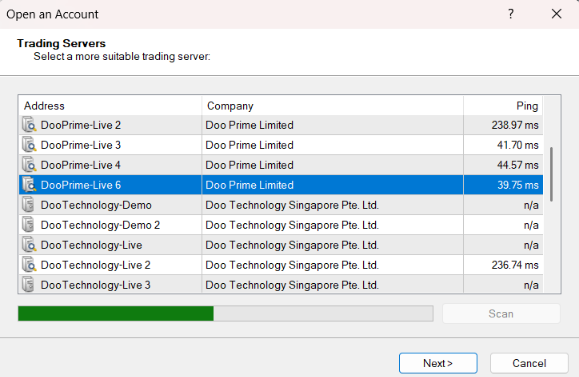Click the highlighted DooPrime-Live 6 server icon
The width and height of the screenshot is (579, 377).
tap(29, 184)
